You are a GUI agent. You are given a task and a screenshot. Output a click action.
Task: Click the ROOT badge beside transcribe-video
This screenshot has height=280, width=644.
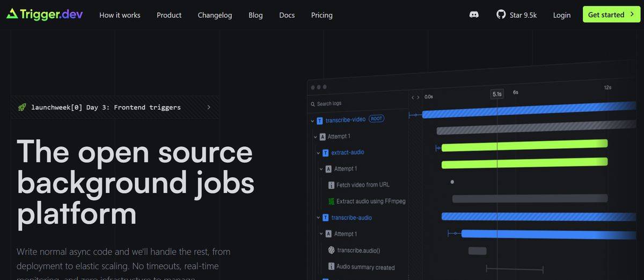(x=376, y=118)
